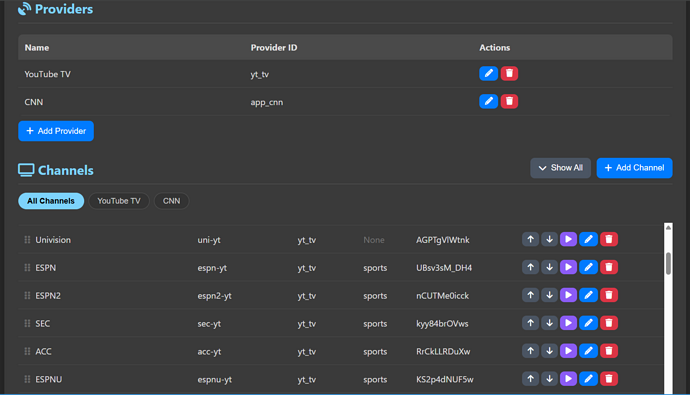690x395 pixels.
Task: Expand the Show All dropdown
Action: (x=560, y=168)
